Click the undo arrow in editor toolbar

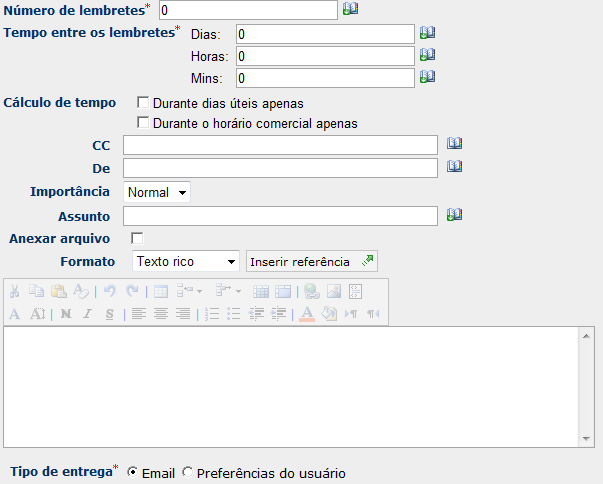point(110,291)
